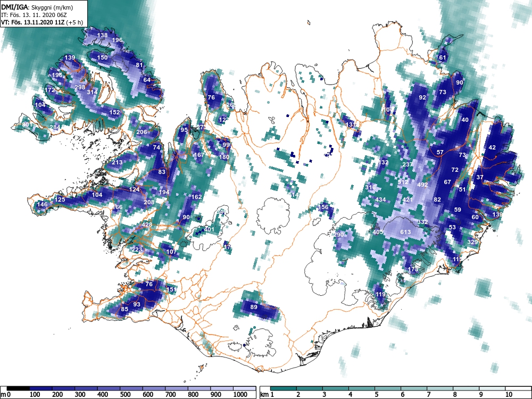Image resolution: width=532 pixels, height=399 pixels.
Task: Click the visibility value 421
Action: point(407,199)
